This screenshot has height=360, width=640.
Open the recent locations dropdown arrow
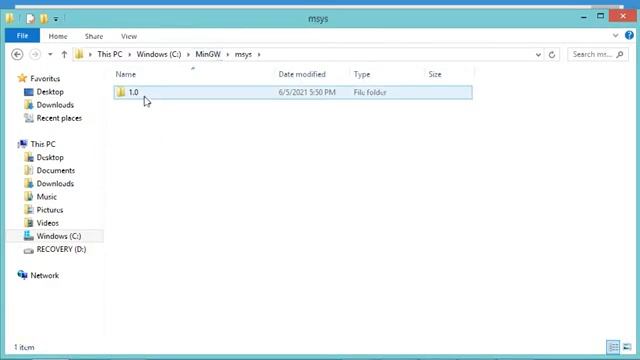tap(50, 54)
